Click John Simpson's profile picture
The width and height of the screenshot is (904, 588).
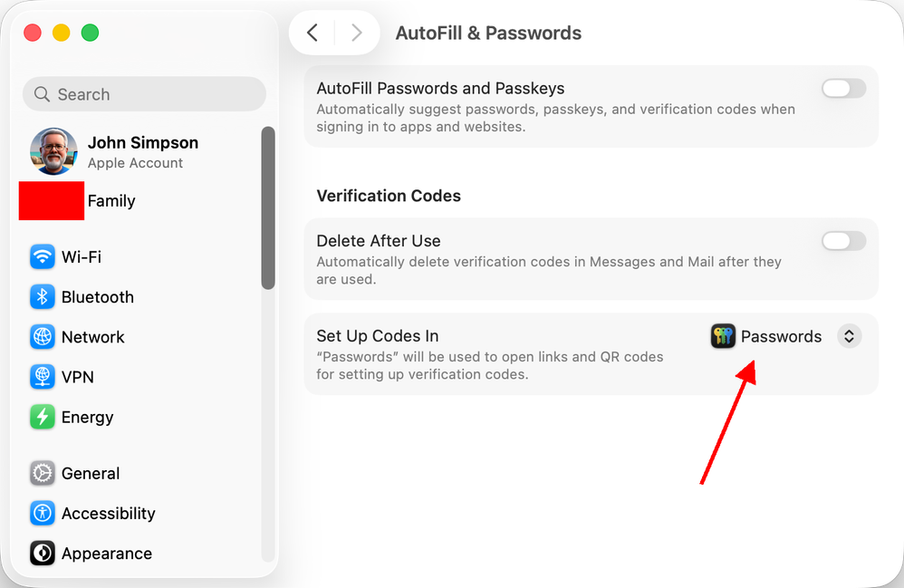tap(53, 151)
